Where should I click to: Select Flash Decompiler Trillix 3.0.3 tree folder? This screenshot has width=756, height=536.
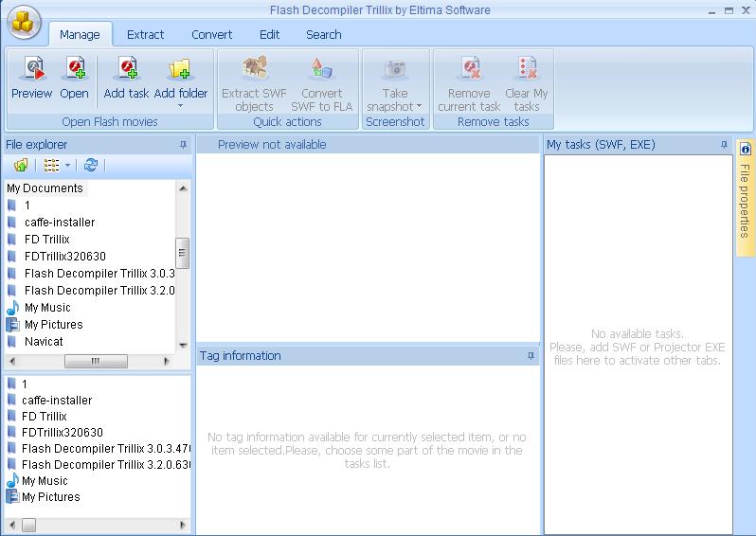(99, 274)
